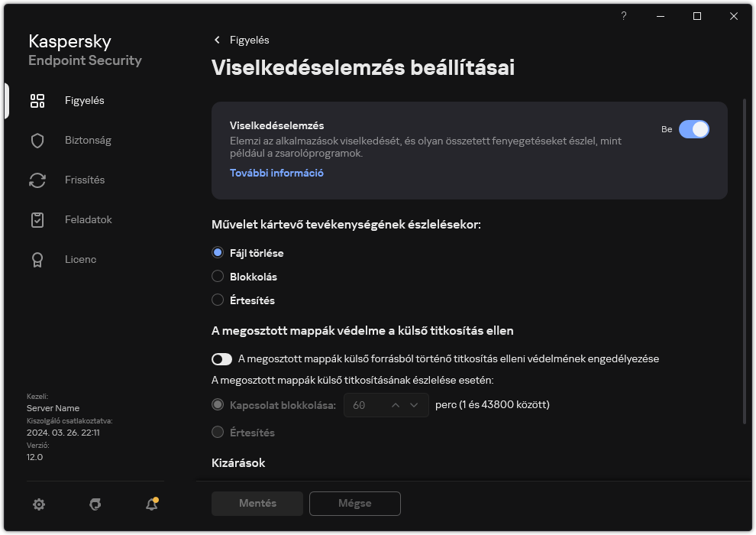The width and height of the screenshot is (756, 535).
Task: Decrease the 60-minute value with down arrow
Action: [x=414, y=405]
